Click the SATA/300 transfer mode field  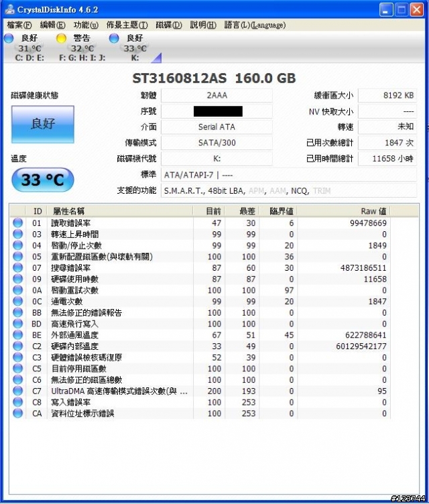(217, 143)
